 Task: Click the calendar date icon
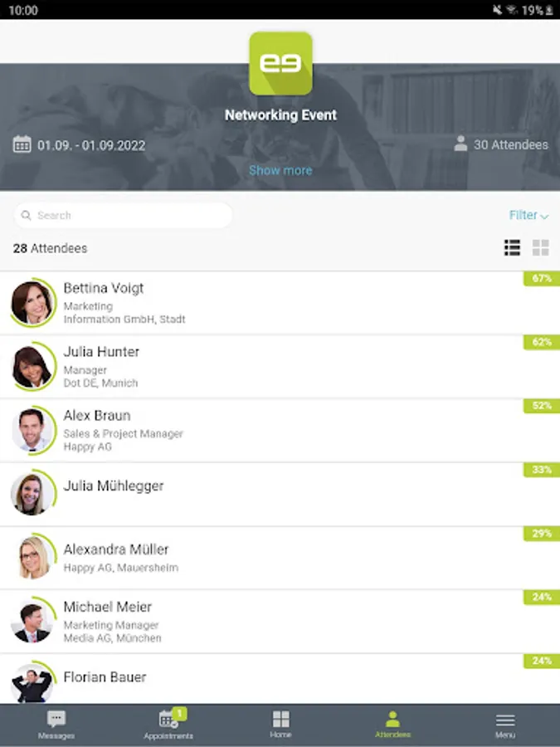22,144
